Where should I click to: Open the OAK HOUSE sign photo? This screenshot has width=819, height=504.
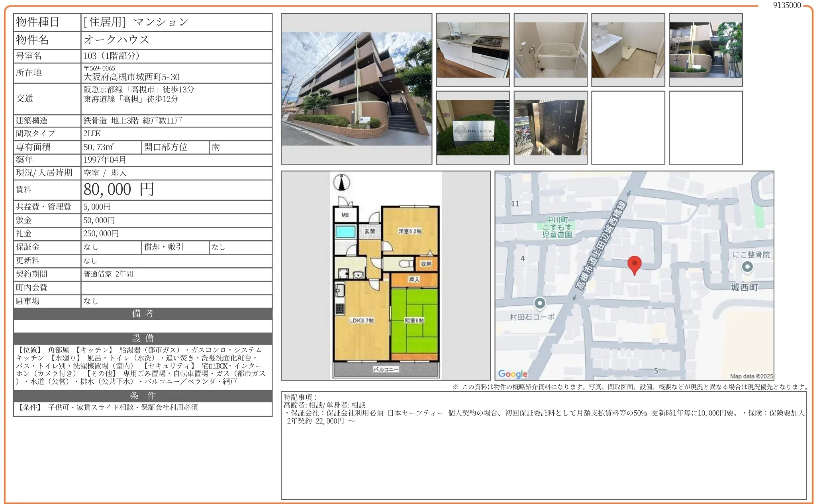(472, 127)
